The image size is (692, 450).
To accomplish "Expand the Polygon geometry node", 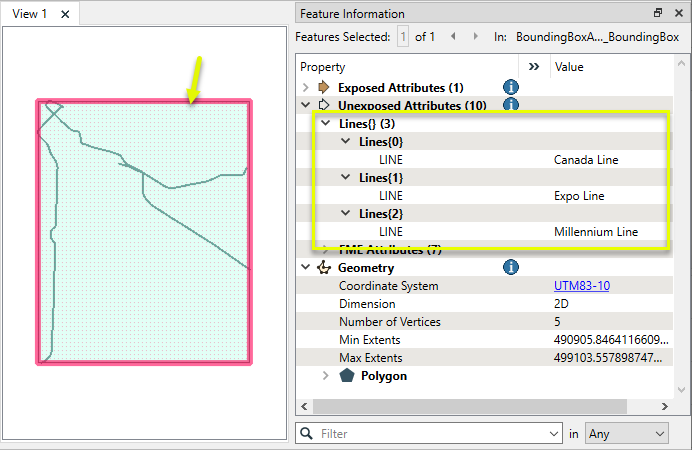I will (325, 376).
